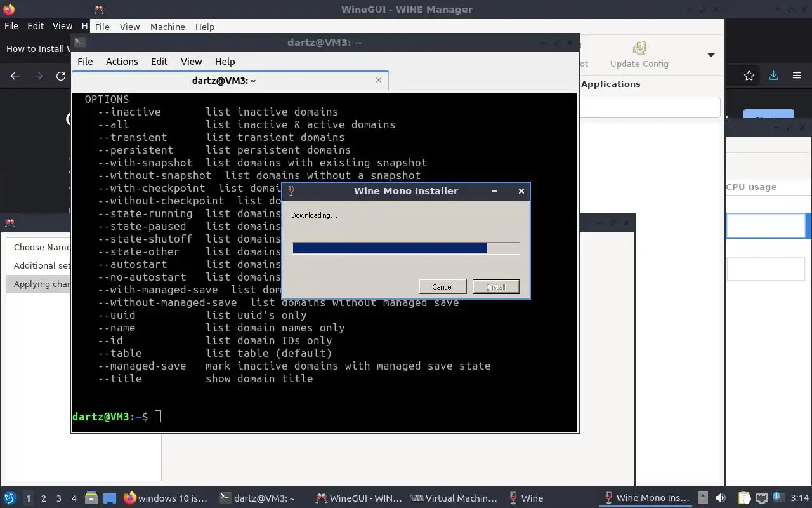Go forward in Firefox

coord(38,76)
